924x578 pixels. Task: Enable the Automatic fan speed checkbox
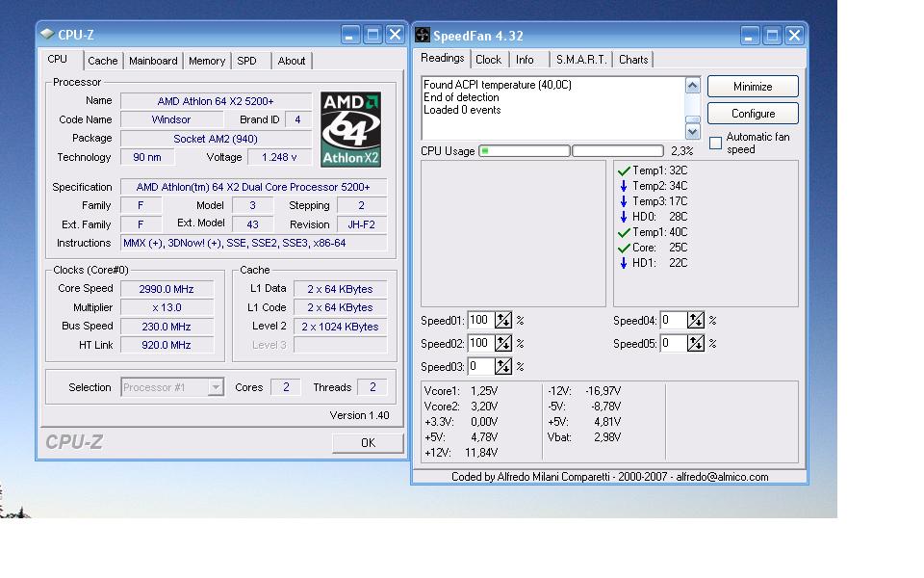[715, 144]
